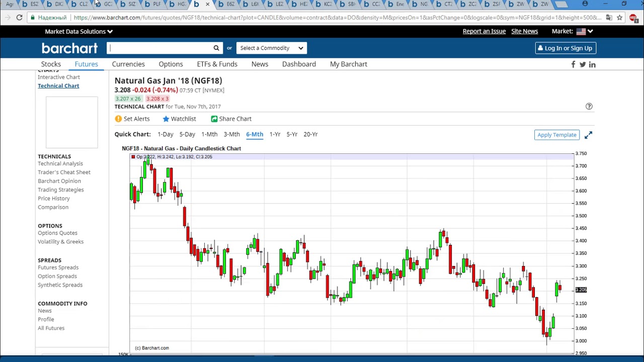Viewport: 644px width, 362px height.
Task: Select the 5-Day quick chart
Action: 187,134
